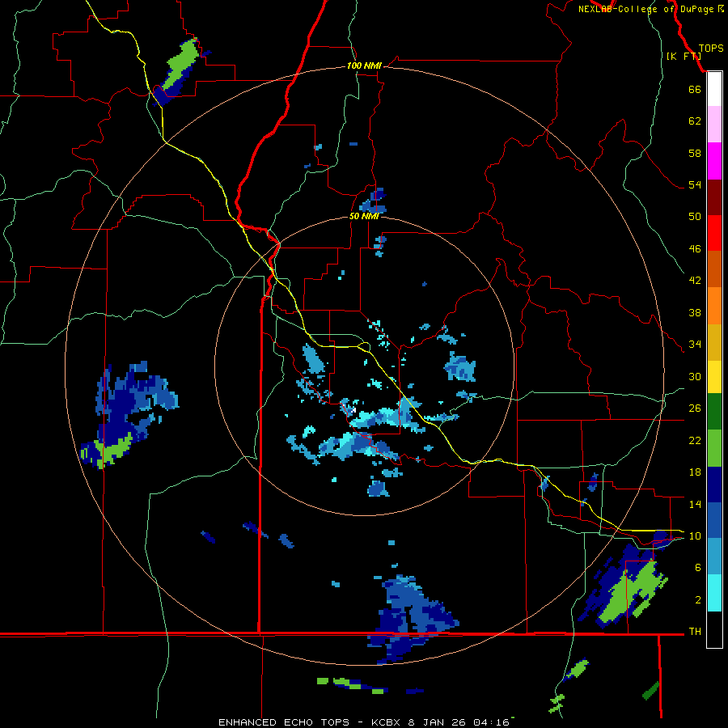Click the '38' legend value
This screenshot has height=728, width=728.
point(695,312)
